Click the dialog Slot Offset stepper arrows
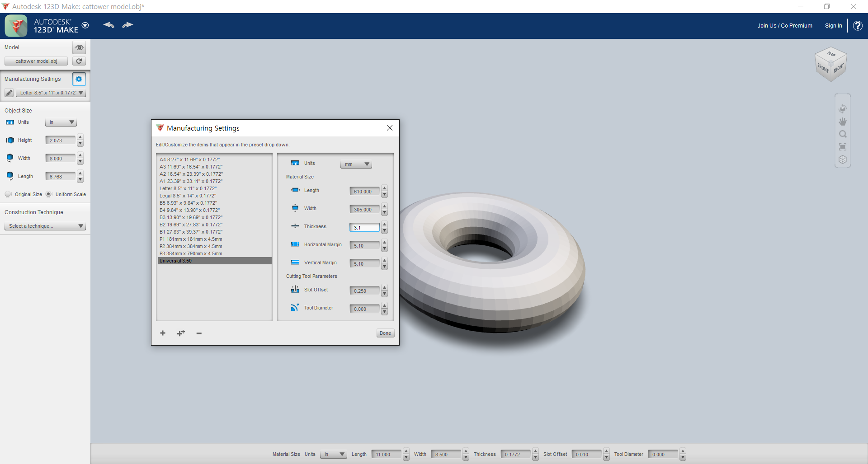Screen dimensions: 868x464 [384, 291]
